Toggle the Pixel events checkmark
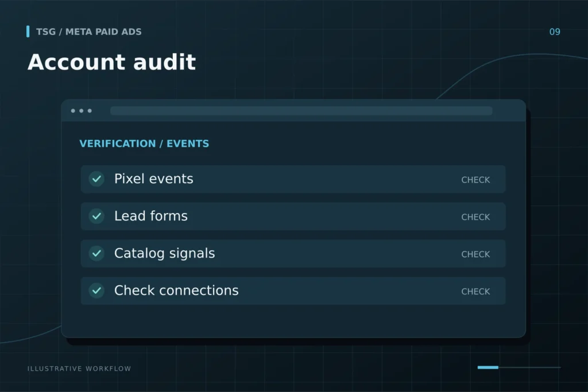The height and width of the screenshot is (392, 588). [x=96, y=179]
